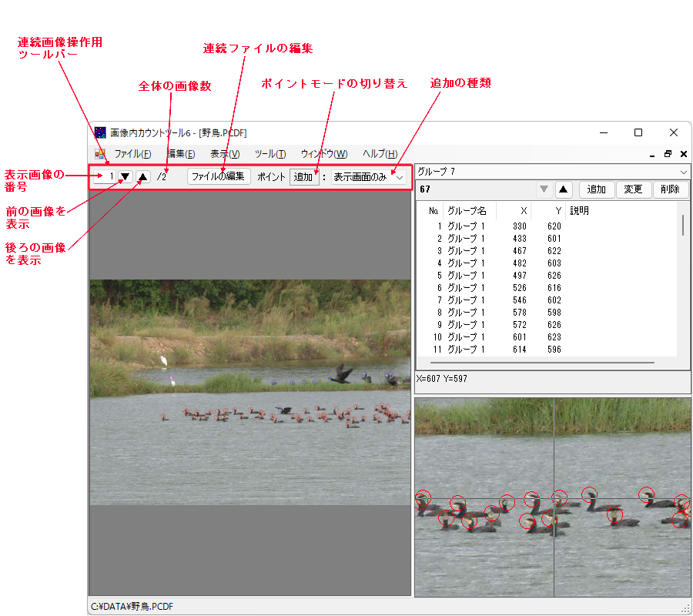Minimize the inner document window
The width and height of the screenshot is (693, 616).
[652, 154]
